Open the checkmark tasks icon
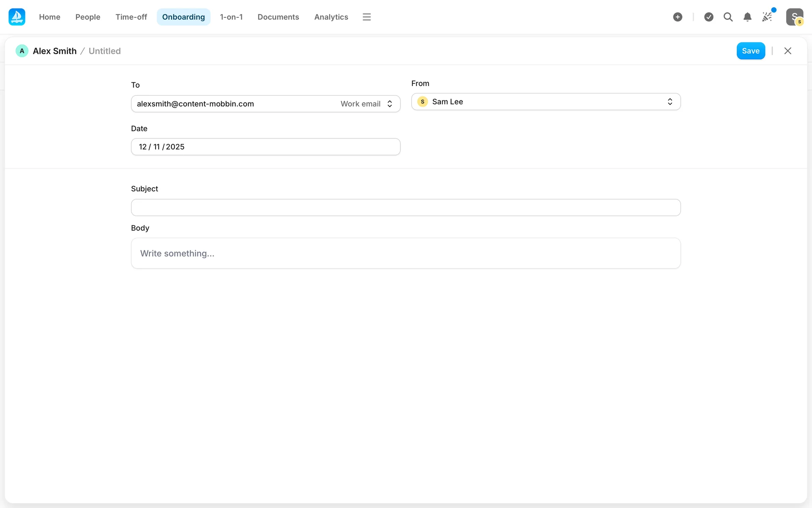Screen dimensions: 812x508 pos(709,17)
